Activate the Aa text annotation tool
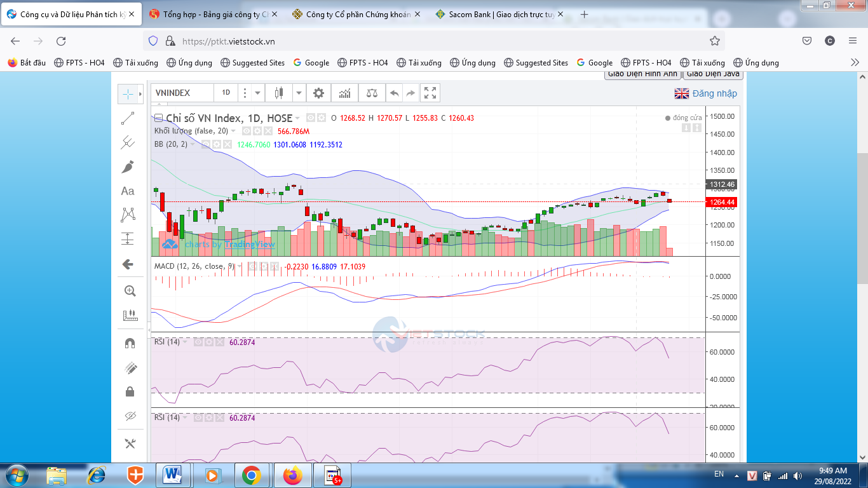 pos(128,191)
